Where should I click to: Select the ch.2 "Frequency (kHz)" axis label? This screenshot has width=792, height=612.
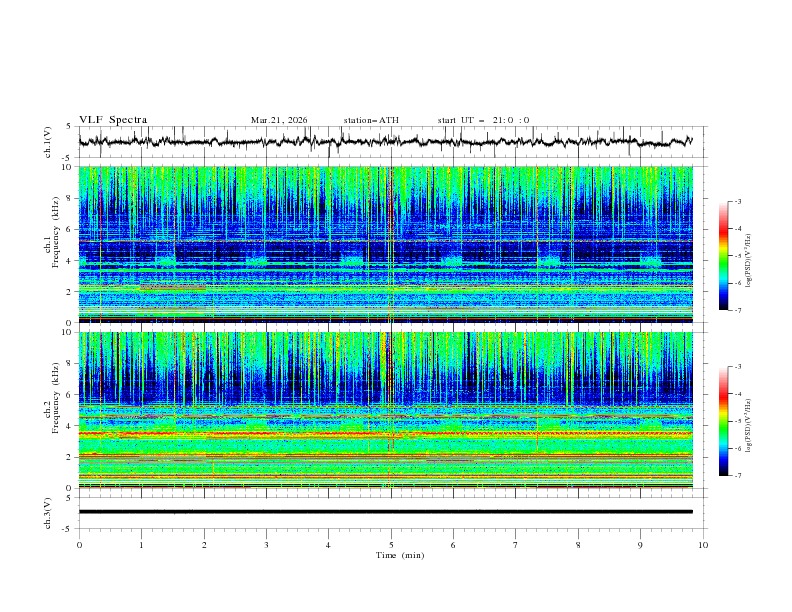point(55,398)
